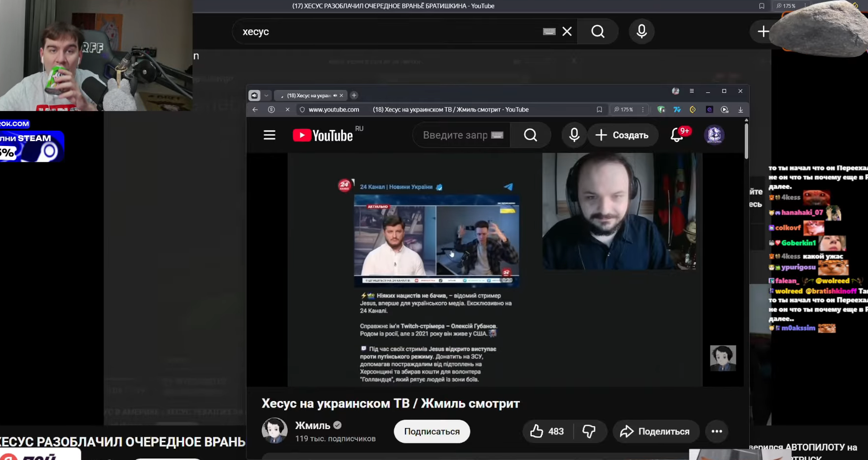
Task: Open the YouTube guide hamburger menu
Action: (x=270, y=135)
